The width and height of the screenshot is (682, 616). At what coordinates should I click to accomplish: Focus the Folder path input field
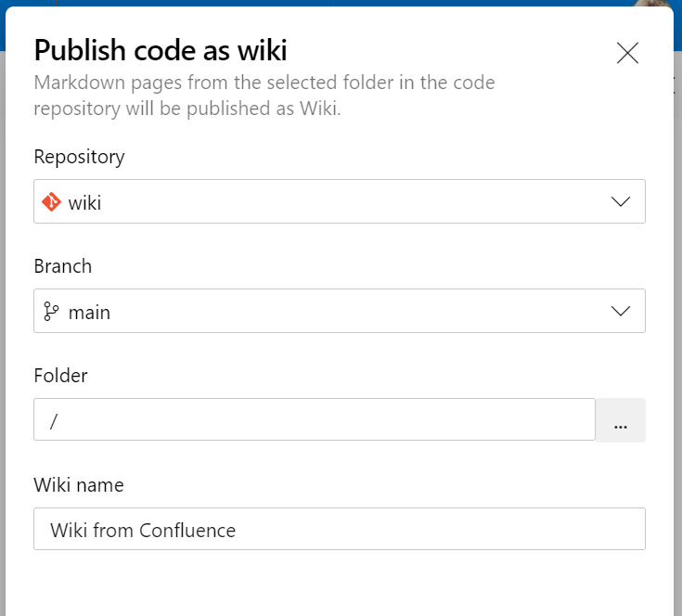315,419
